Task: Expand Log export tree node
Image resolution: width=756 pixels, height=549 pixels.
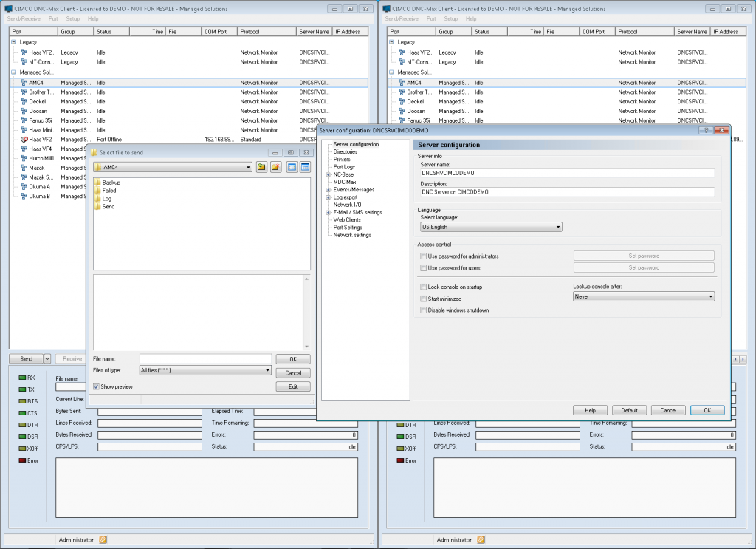Action: coord(328,197)
